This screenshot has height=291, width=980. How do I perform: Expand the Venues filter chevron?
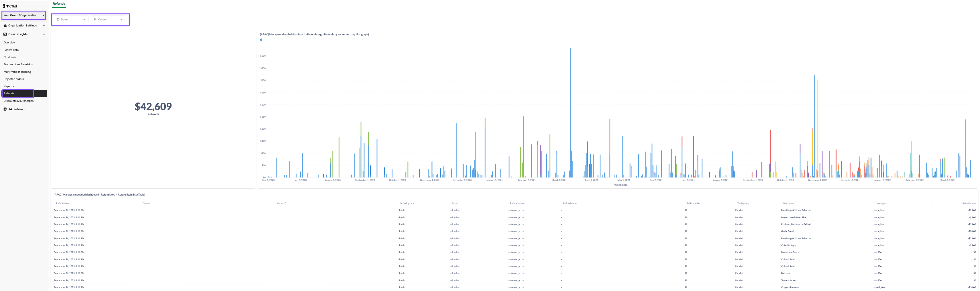121,20
